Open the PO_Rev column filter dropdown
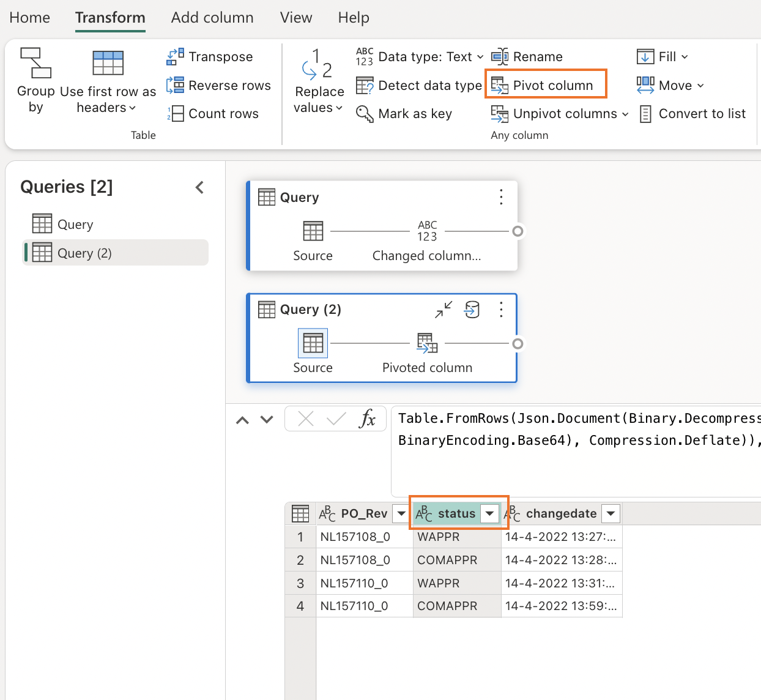Image resolution: width=761 pixels, height=700 pixels. (401, 513)
